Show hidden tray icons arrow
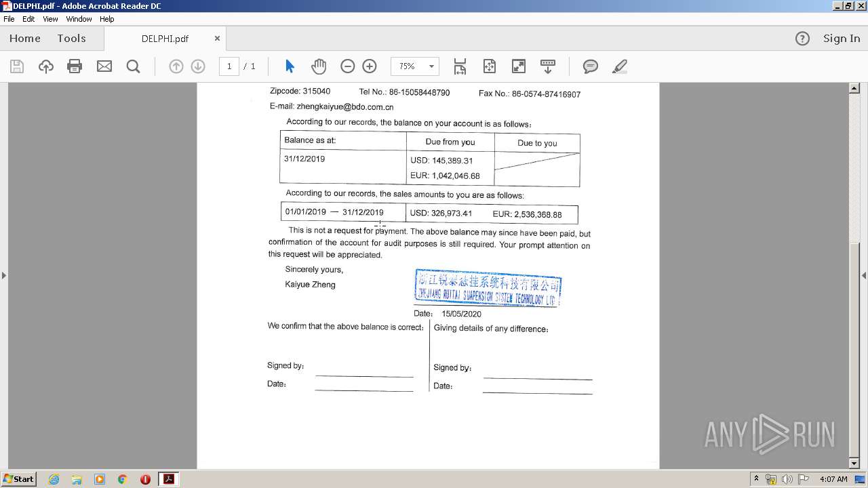The width and height of the screenshot is (868, 488). 756,479
